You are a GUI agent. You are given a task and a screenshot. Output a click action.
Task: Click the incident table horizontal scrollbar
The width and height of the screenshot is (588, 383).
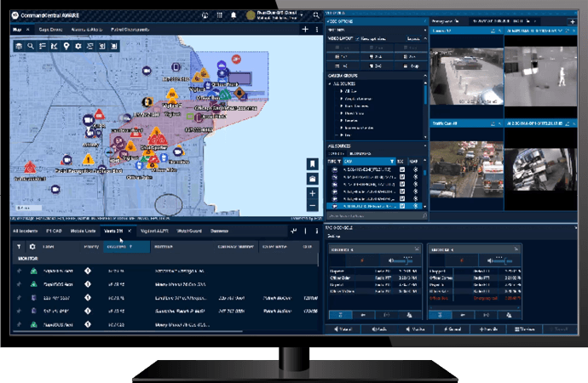click(128, 331)
